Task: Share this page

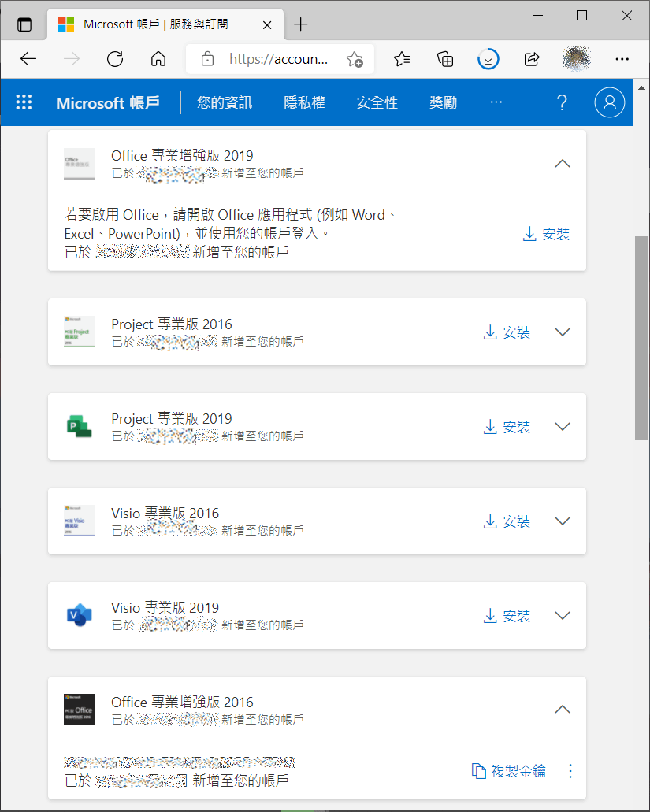Action: click(532, 59)
